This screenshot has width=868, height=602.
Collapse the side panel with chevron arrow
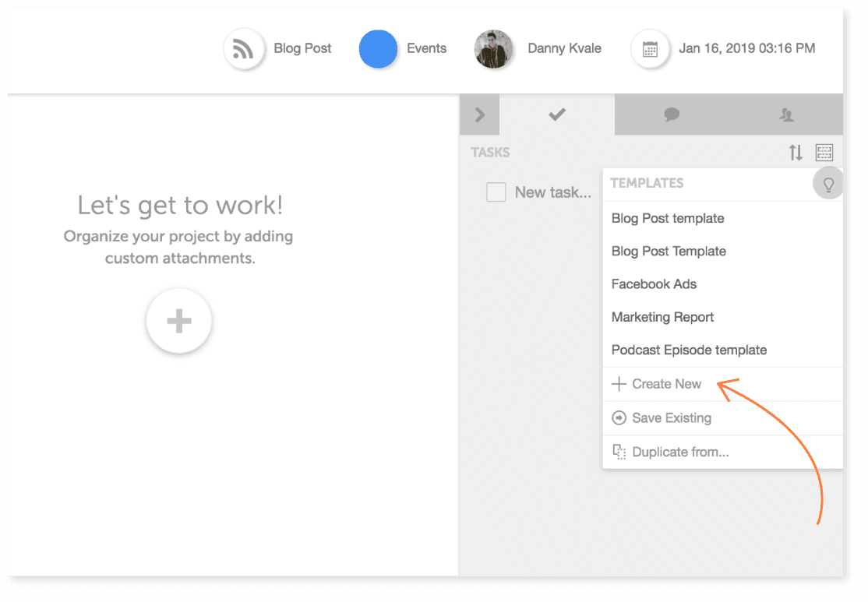479,114
